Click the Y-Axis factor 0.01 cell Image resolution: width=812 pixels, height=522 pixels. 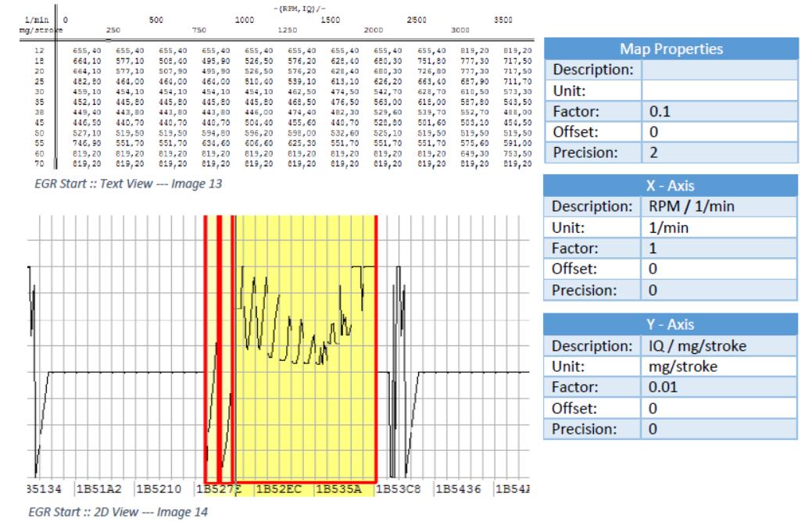719,387
